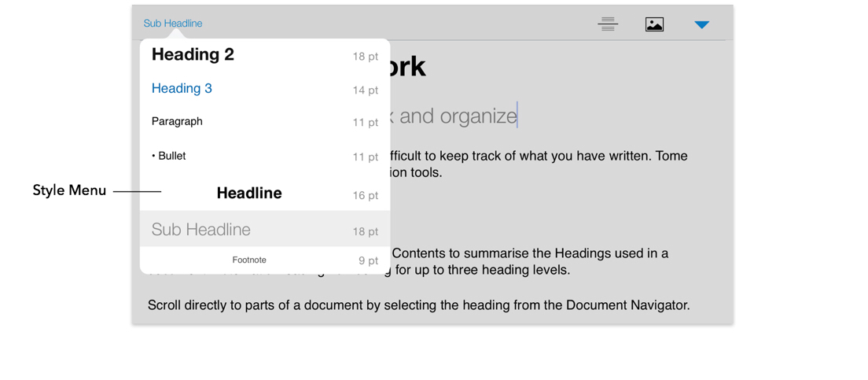Choose the Footnote style
Image resolution: width=868 pixels, height=380 pixels.
tap(249, 260)
